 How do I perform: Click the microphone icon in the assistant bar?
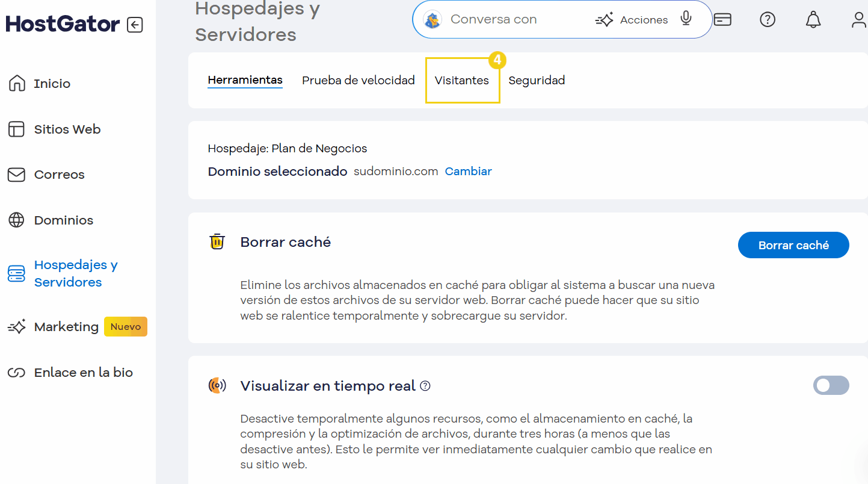[686, 19]
